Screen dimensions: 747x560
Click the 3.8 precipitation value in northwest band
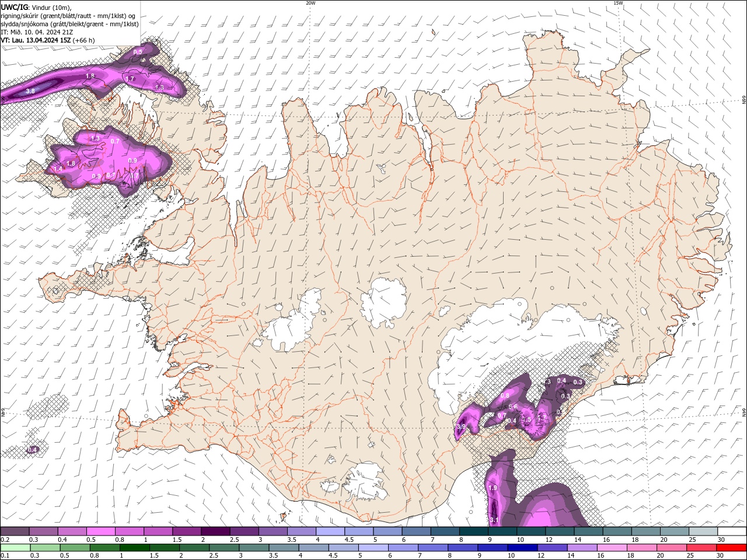(30, 92)
